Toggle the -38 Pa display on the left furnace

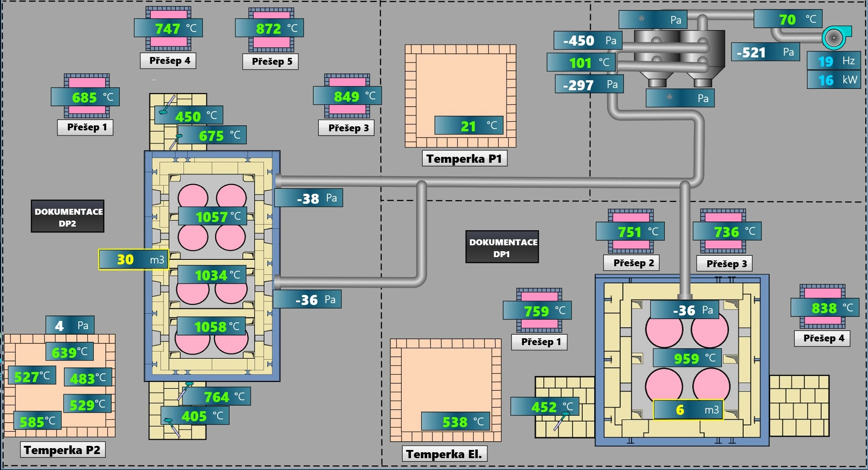tap(309, 198)
